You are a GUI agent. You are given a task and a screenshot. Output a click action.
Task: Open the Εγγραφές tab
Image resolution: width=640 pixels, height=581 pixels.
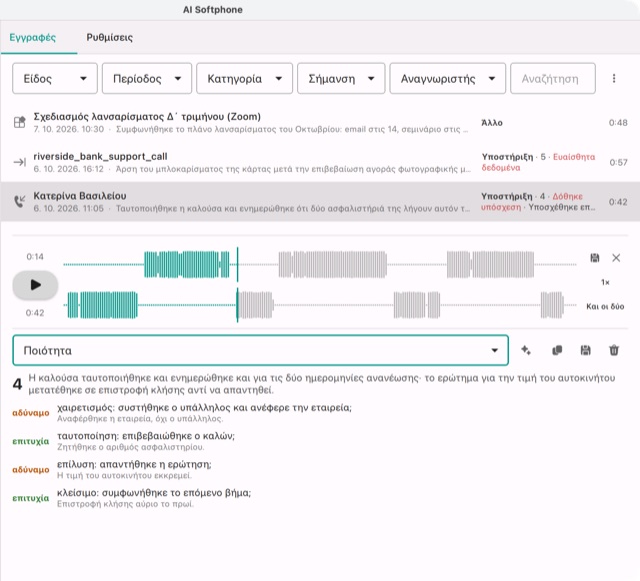(x=33, y=38)
